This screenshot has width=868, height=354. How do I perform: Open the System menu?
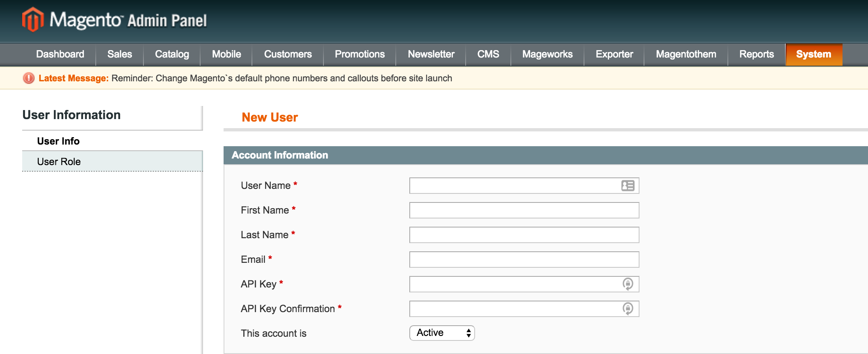(814, 54)
